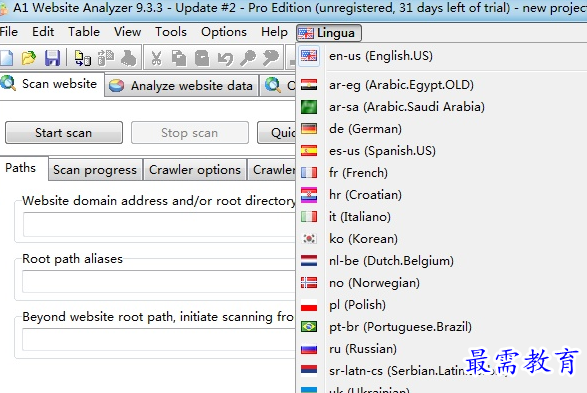The width and height of the screenshot is (587, 393).
Task: Select hr (Croatian) language
Action: click(365, 195)
